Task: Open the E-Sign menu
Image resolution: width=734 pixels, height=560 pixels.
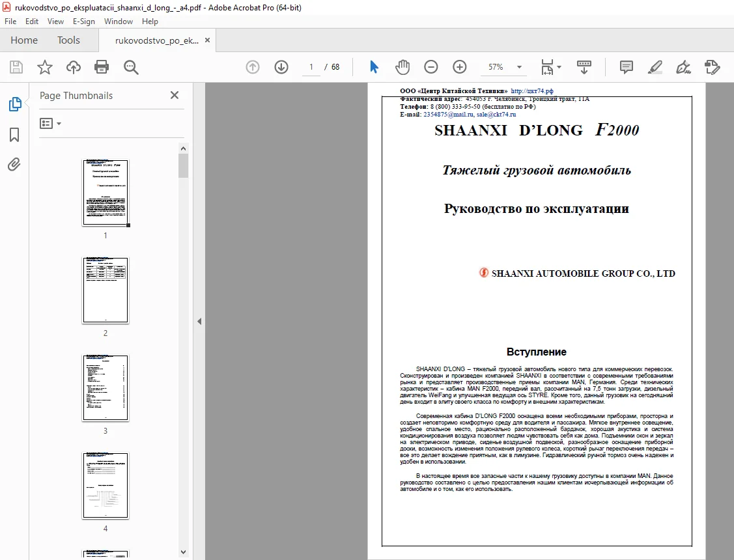Action: point(84,21)
